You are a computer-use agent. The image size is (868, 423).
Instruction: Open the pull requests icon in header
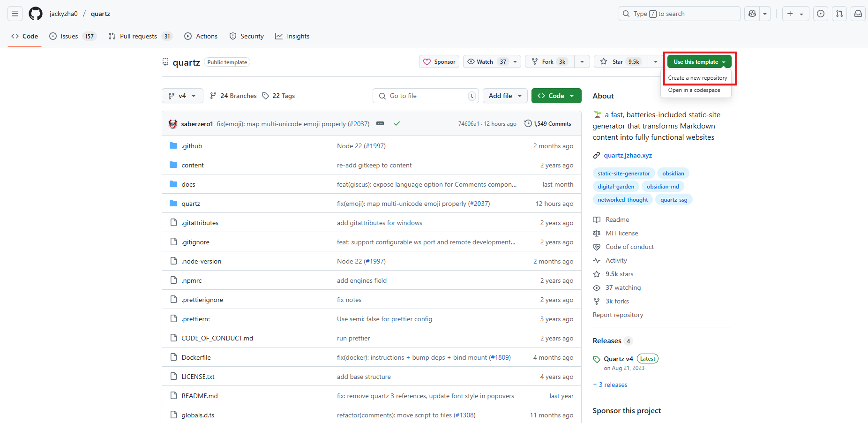point(839,14)
